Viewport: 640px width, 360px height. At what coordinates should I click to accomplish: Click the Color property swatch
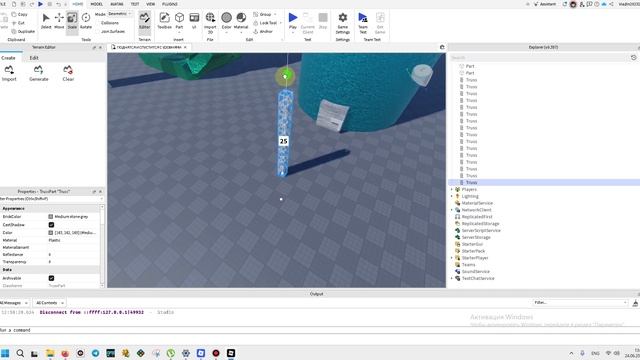[x=51, y=233]
